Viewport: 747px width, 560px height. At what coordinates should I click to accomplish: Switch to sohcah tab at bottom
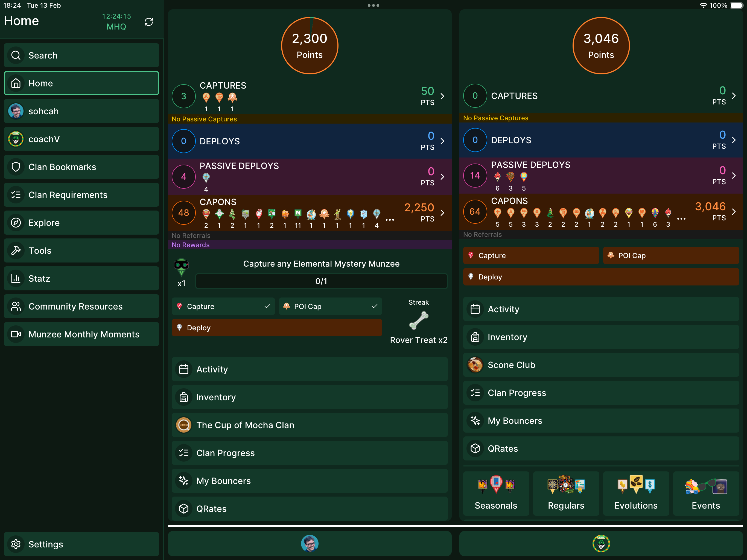(310, 543)
